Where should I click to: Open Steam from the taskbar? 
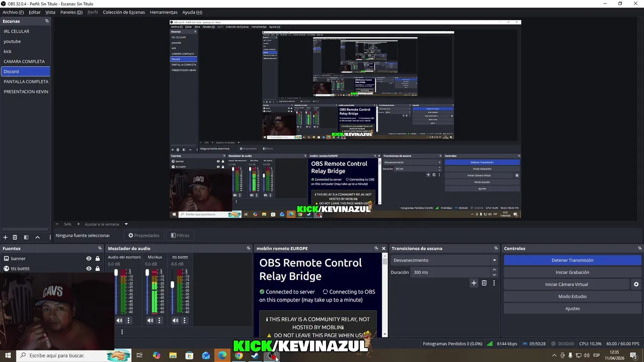pyautogui.click(x=255, y=355)
